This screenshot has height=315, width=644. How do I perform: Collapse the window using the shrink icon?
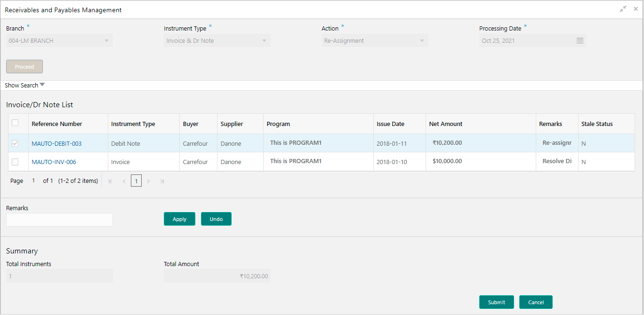coord(623,9)
